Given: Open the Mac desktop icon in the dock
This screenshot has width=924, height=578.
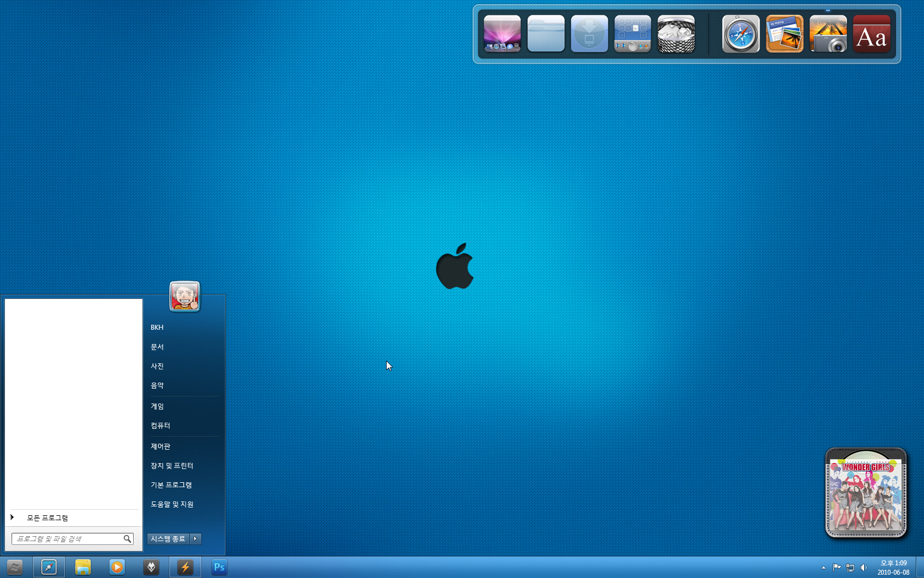Looking at the screenshot, I should coord(502,34).
